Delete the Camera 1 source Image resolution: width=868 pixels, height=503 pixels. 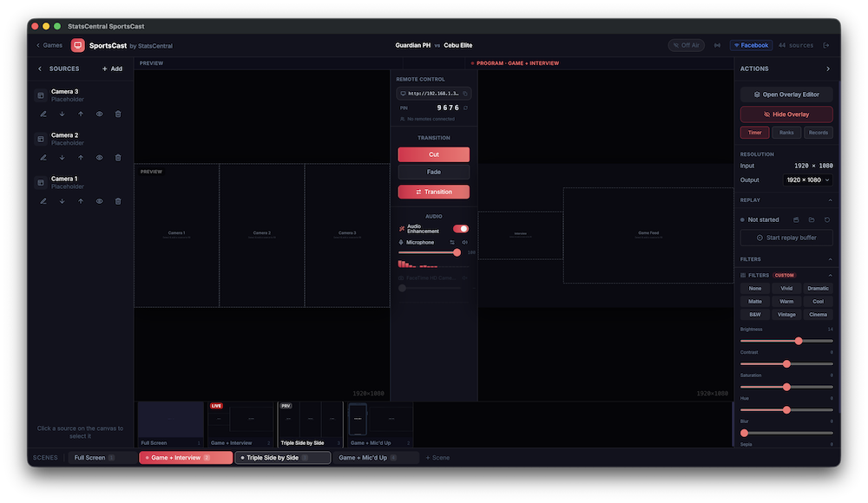pos(118,201)
